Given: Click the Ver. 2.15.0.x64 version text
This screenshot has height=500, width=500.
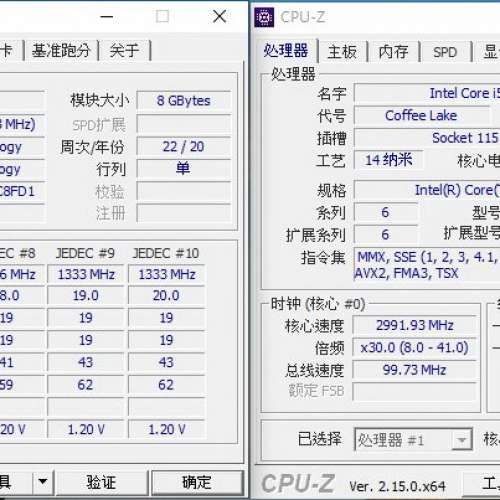Looking at the screenshot, I should (397, 486).
